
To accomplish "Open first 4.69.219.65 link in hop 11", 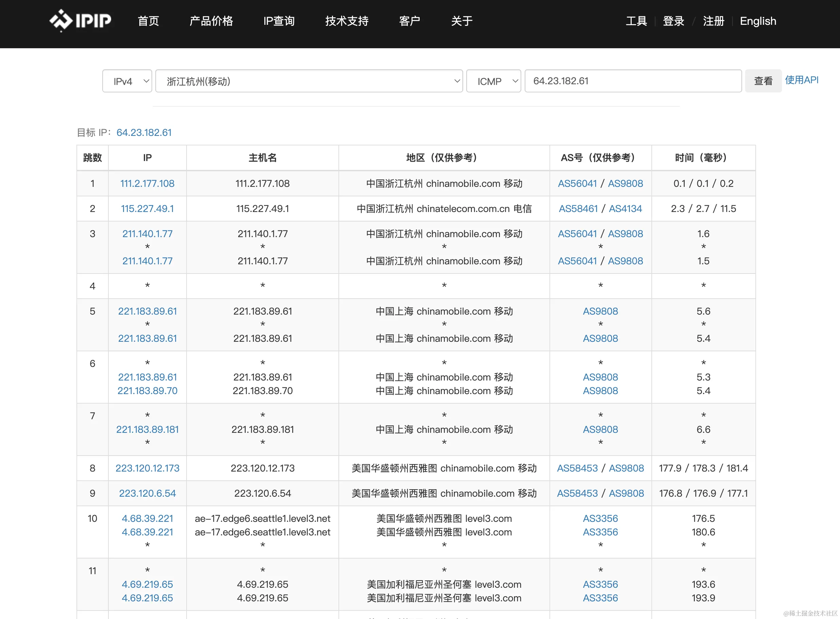I will (147, 585).
